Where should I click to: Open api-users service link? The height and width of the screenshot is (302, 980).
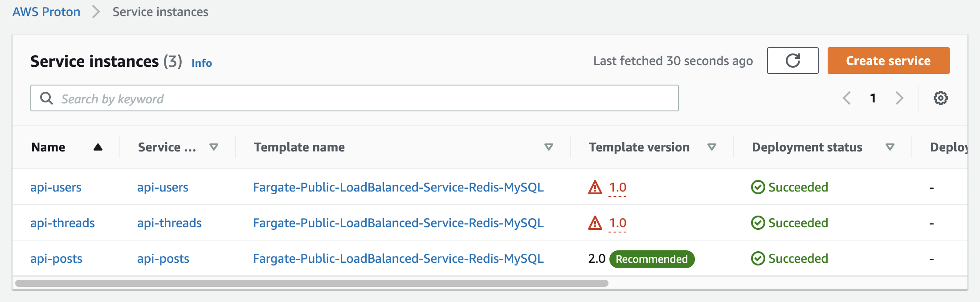(x=163, y=187)
